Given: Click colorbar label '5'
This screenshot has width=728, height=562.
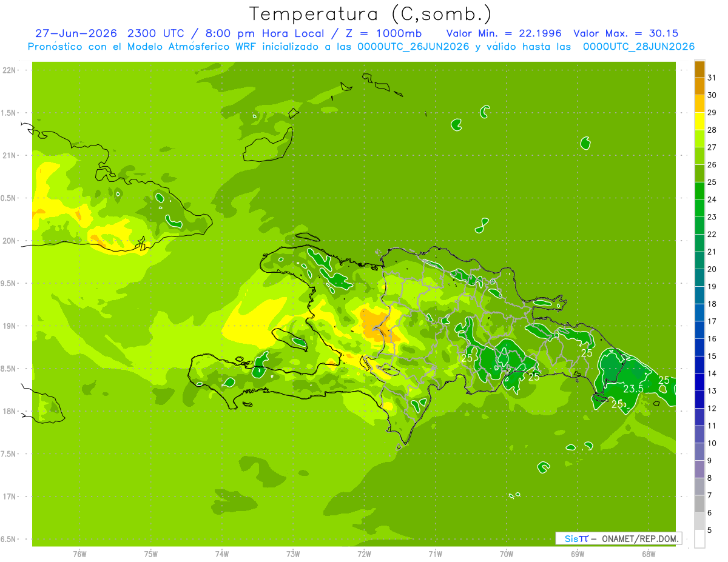Looking at the screenshot, I should [710, 530].
